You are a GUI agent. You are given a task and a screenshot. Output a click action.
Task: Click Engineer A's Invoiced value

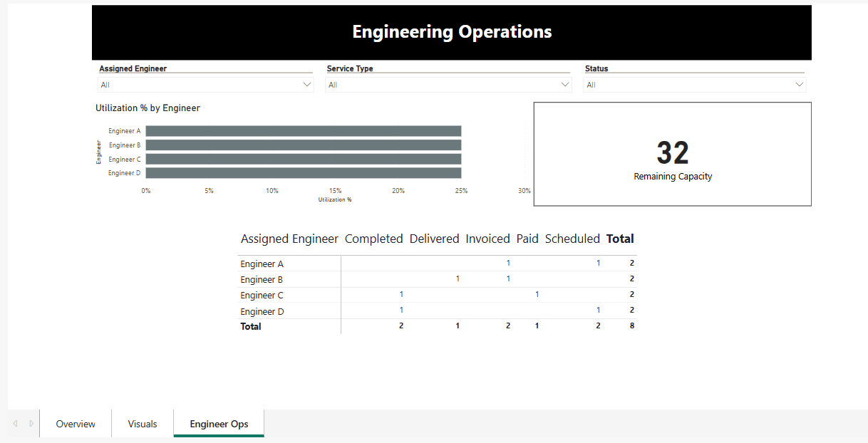tap(508, 263)
